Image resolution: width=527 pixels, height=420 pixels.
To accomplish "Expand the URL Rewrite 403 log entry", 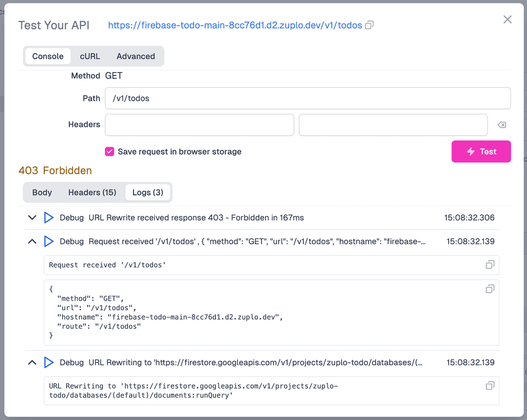I will tap(32, 217).
